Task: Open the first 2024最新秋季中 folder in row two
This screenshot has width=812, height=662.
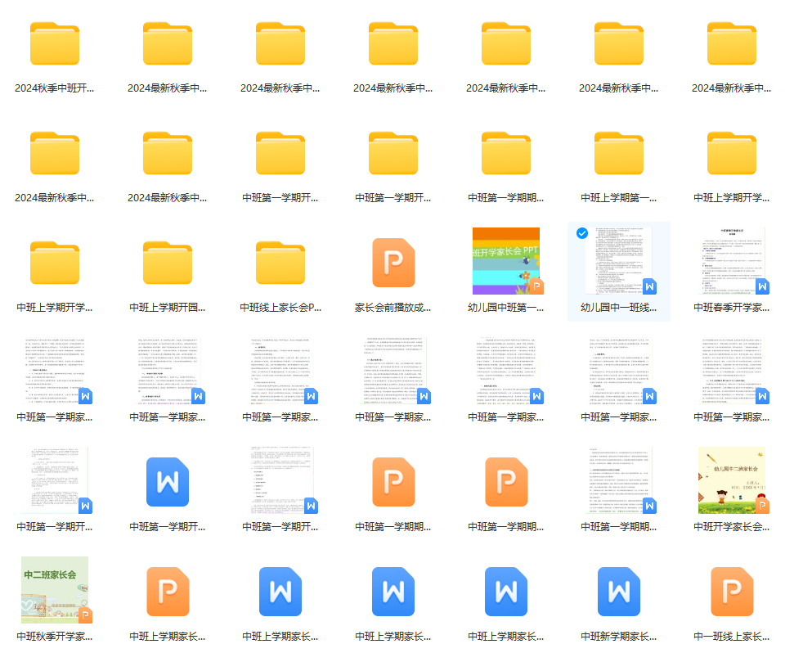Action: (54, 155)
